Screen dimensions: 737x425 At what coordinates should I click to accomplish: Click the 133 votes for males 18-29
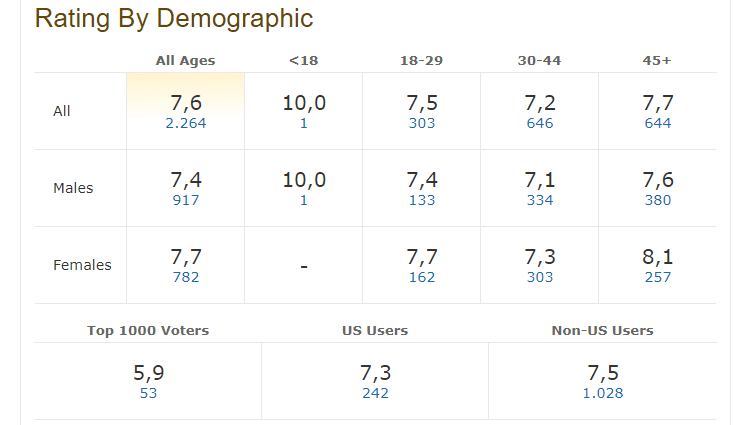[422, 200]
